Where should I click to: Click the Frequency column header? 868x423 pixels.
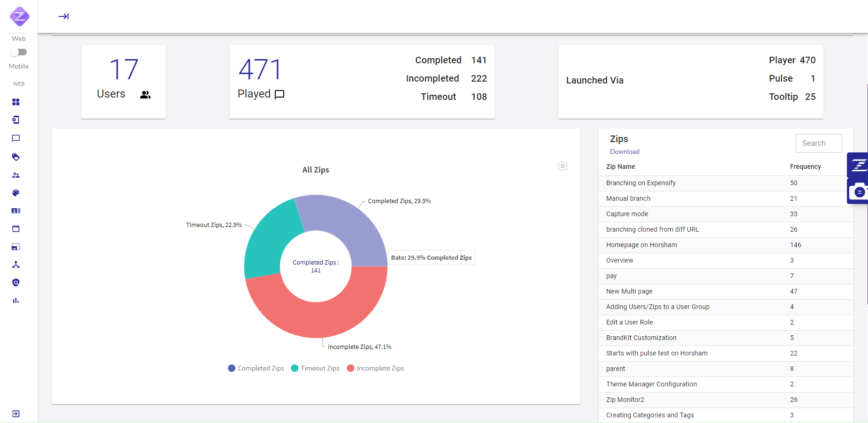pyautogui.click(x=805, y=166)
